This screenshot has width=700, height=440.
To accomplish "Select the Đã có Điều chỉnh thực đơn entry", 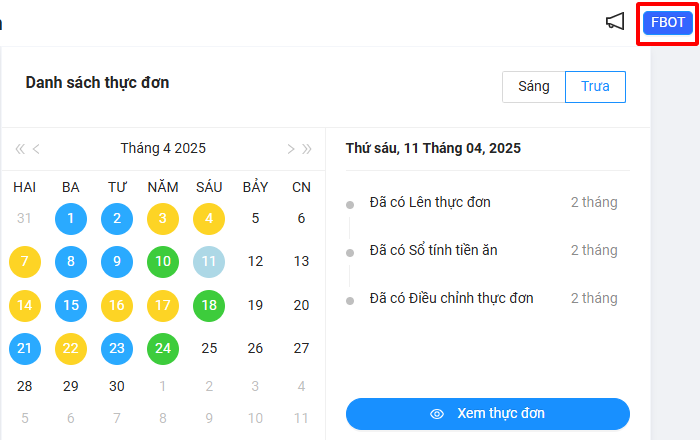I will tap(451, 298).
